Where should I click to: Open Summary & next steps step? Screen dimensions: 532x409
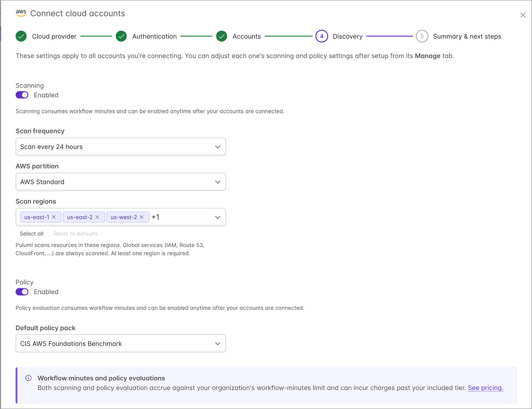point(467,36)
